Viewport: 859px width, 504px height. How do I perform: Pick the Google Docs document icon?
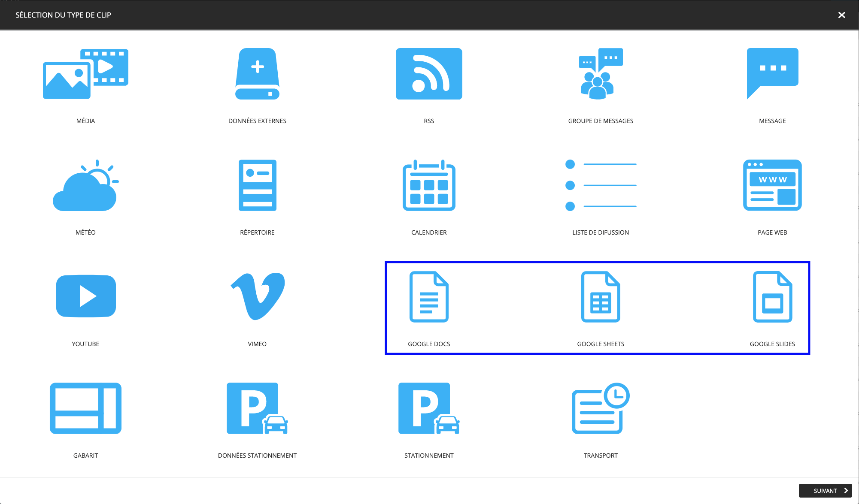click(x=429, y=297)
